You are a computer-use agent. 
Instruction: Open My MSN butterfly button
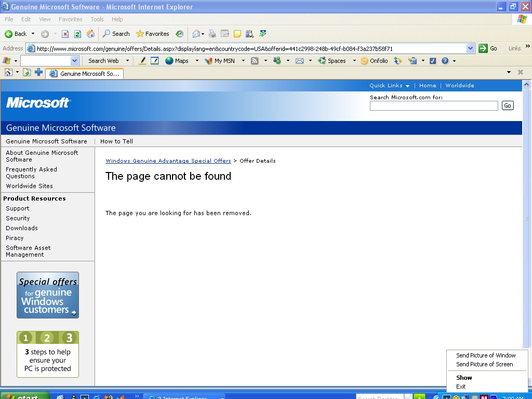tap(220, 61)
